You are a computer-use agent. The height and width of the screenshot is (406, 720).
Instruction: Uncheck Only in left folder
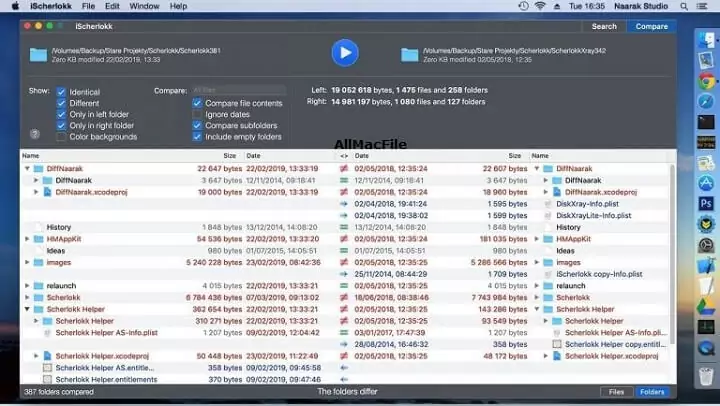coord(61,114)
